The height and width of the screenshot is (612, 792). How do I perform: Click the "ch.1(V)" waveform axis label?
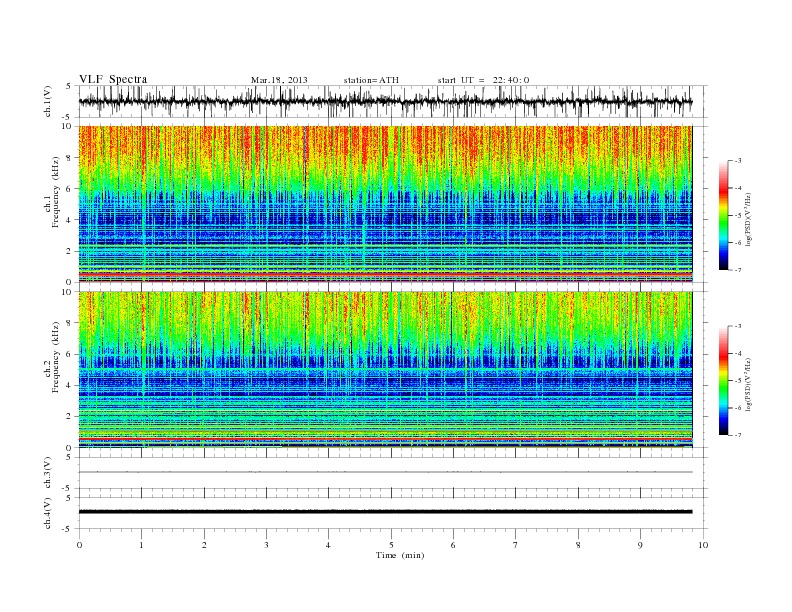pos(48,101)
